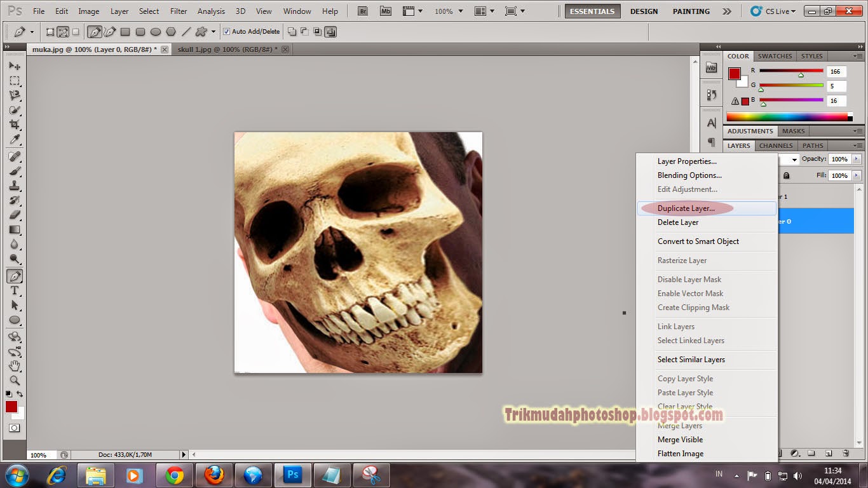Enable the Shape Layers mode button

point(50,31)
